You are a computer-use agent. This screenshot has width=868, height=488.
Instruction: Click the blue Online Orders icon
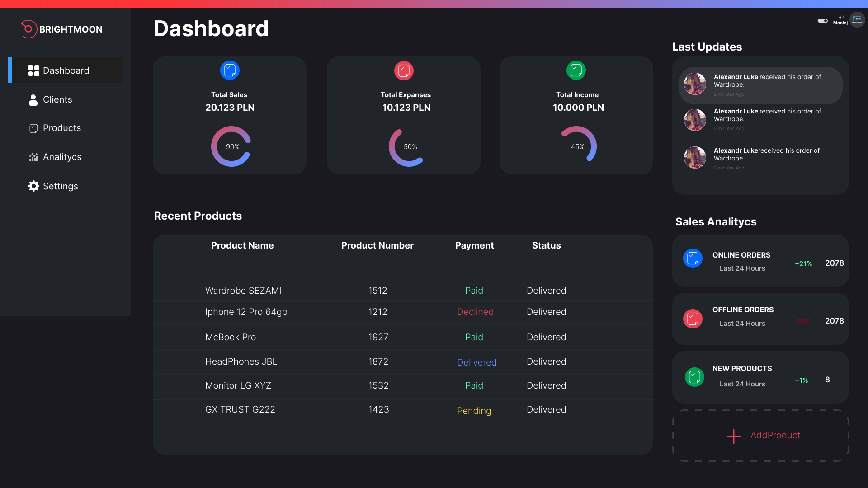click(693, 258)
